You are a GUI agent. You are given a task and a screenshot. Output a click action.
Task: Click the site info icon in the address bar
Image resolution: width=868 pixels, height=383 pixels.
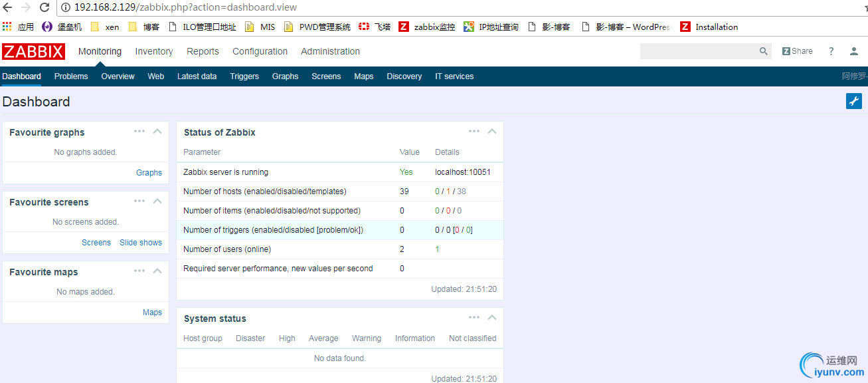pos(66,7)
